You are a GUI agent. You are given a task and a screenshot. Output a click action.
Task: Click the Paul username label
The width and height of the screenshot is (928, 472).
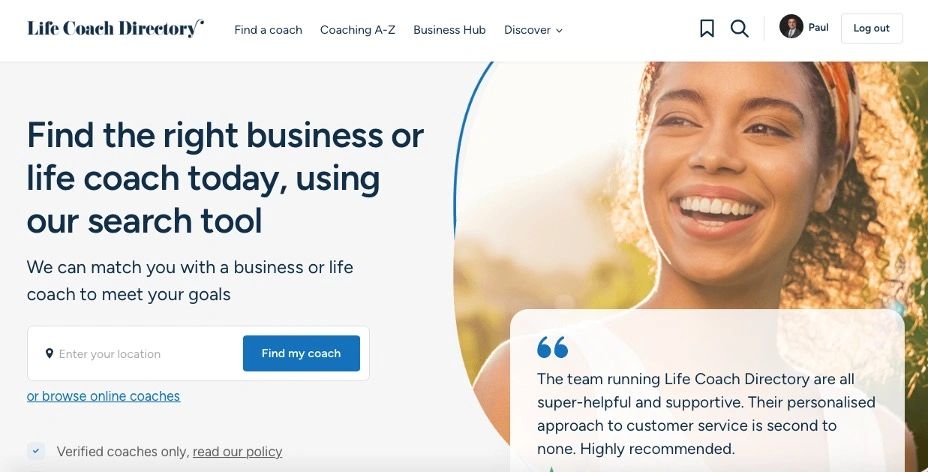click(x=818, y=27)
